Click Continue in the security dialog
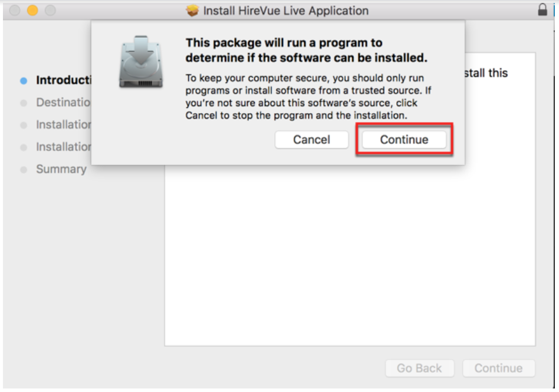 point(404,139)
